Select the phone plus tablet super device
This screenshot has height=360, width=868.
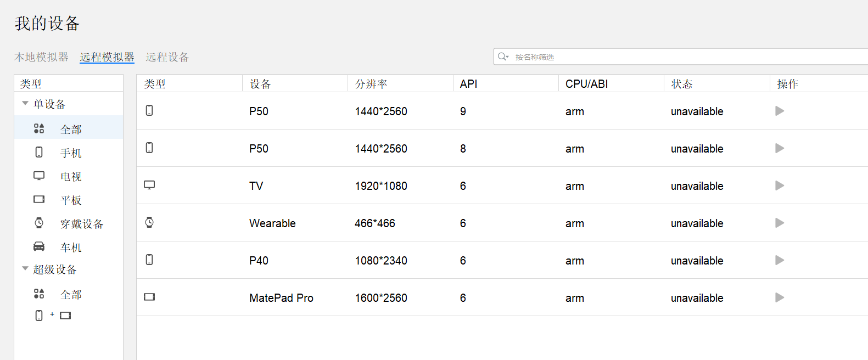53,316
